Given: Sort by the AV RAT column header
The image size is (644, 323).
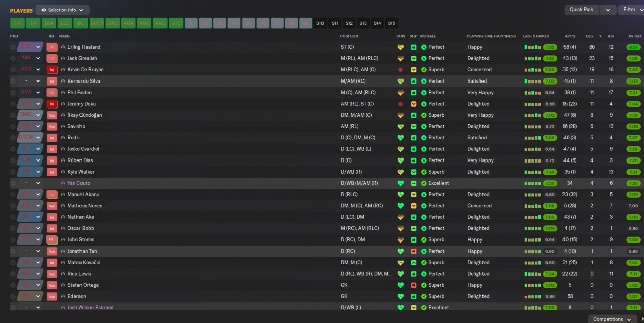Looking at the screenshot, I should click(635, 36).
